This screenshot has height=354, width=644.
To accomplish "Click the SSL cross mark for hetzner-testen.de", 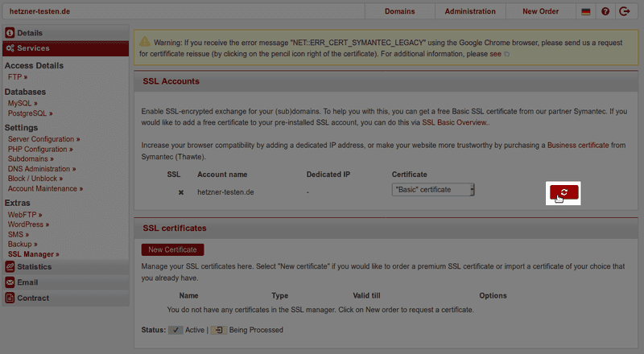I will coord(180,192).
